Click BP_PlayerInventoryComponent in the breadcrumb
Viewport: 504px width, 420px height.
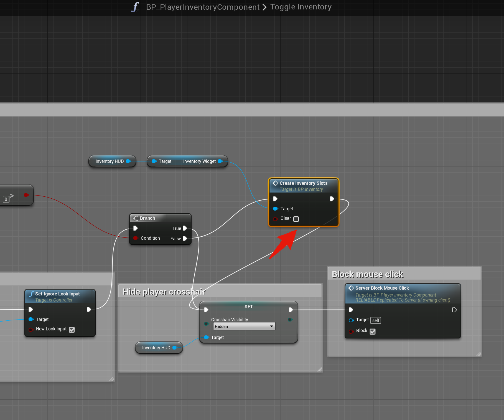coord(203,7)
